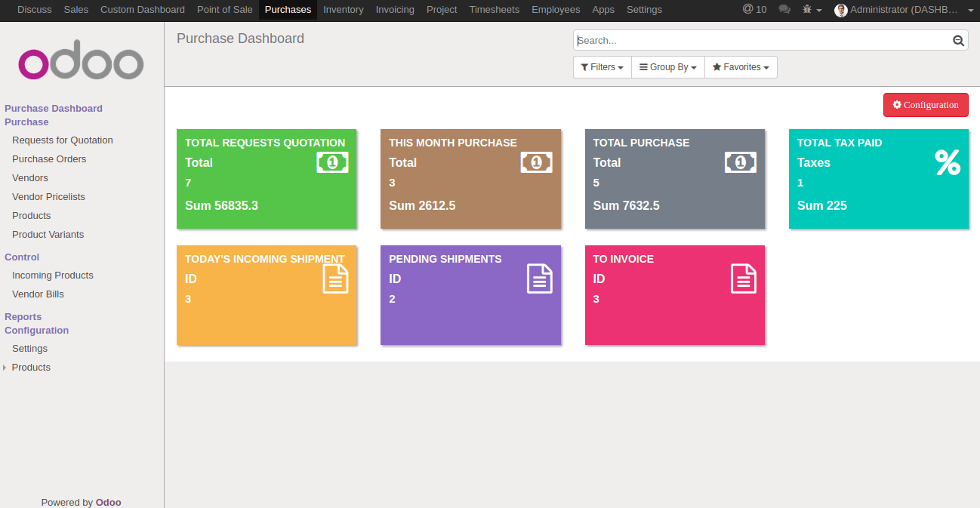
Task: Open the green Total Requests Quotation tile
Action: [x=267, y=179]
